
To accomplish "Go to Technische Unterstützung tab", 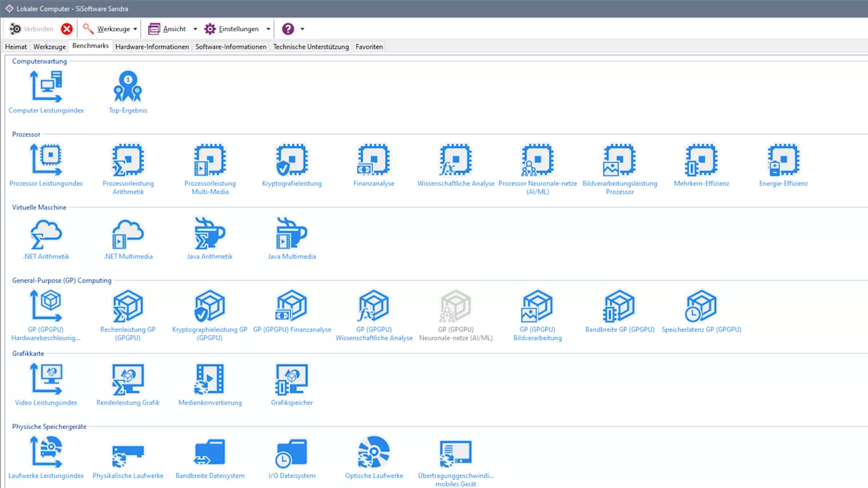I will click(x=311, y=47).
